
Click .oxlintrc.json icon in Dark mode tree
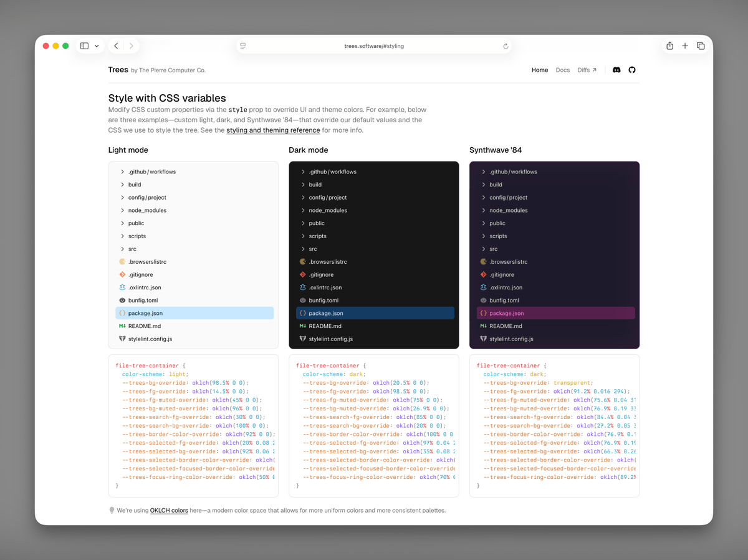(x=303, y=287)
